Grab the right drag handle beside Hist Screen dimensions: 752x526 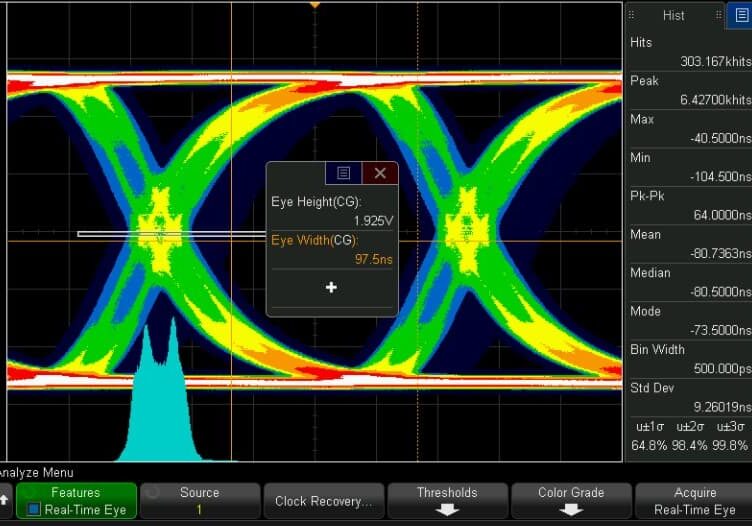tap(718, 15)
